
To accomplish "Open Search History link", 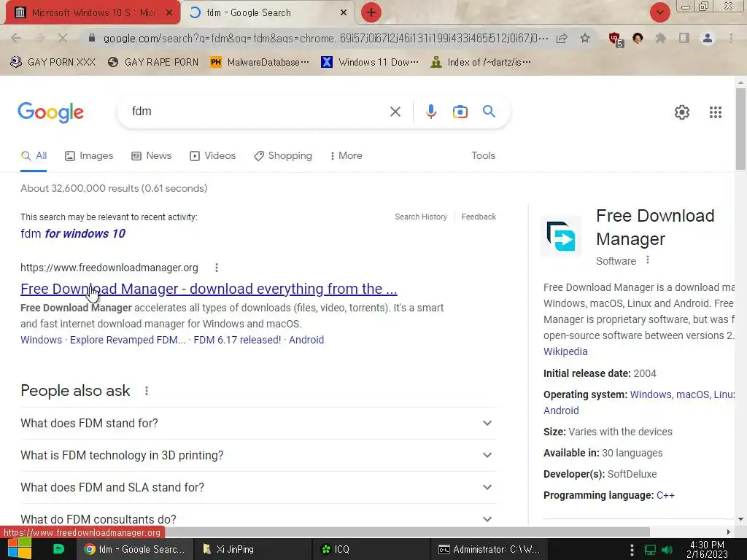I will [x=421, y=217].
